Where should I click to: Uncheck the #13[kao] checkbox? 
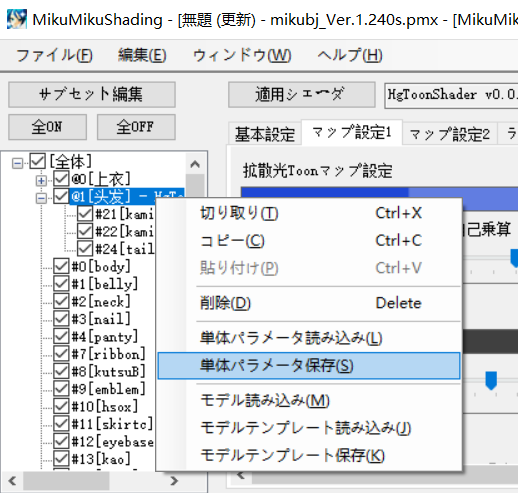pyautogui.click(x=61, y=458)
